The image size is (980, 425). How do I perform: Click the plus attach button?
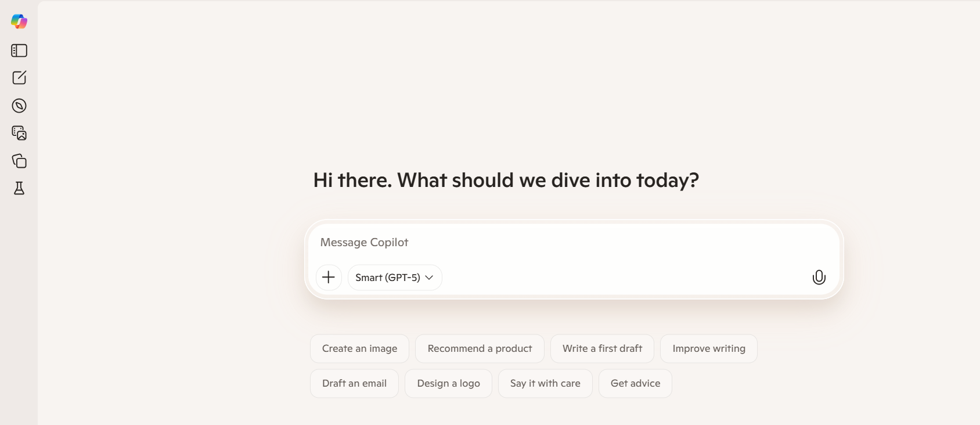329,278
